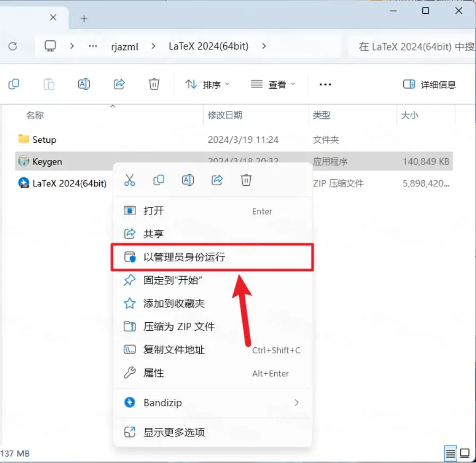Click the Paste icon in the toolbar
Screen dimensions: 476x463
[x=49, y=84]
